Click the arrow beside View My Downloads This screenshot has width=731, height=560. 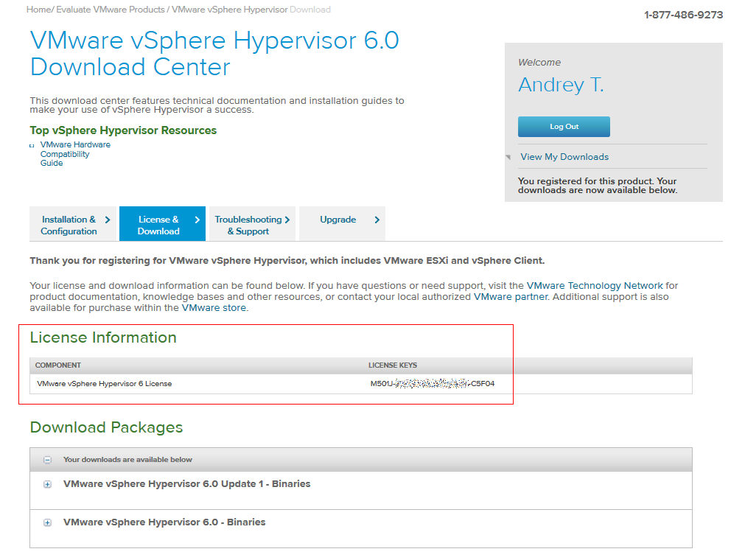(x=508, y=157)
